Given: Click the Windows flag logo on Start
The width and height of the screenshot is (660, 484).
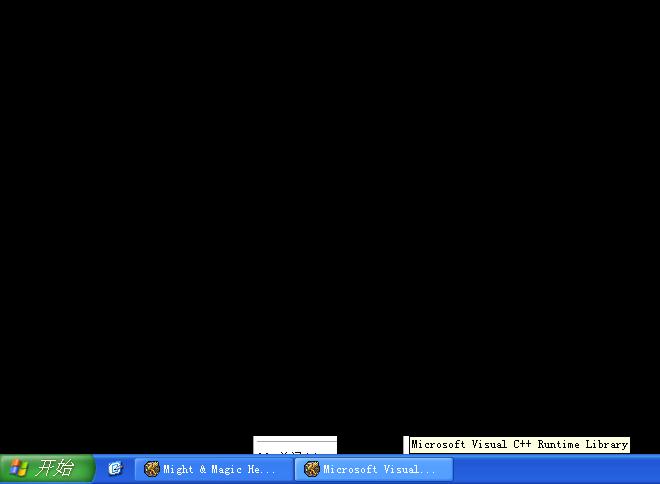Looking at the screenshot, I should 18,469.
